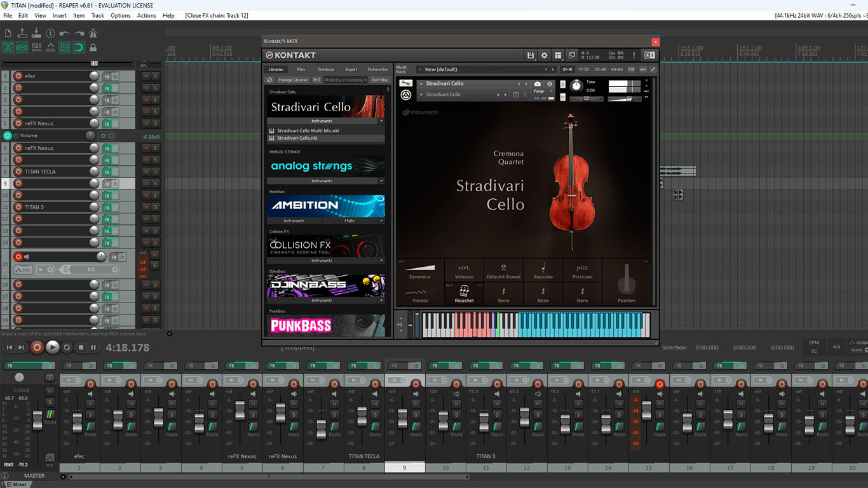
Task: Open Kontakt options gear icon
Action: [544, 55]
